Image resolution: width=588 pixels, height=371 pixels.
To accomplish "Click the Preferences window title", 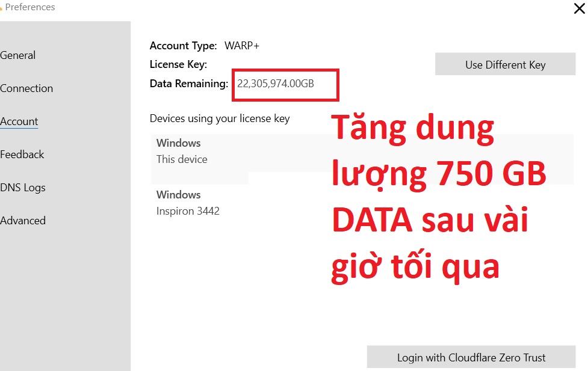I will point(29,7).
